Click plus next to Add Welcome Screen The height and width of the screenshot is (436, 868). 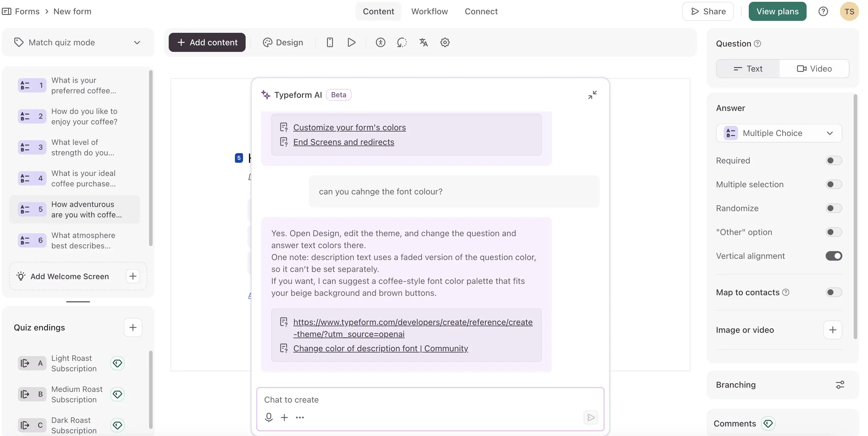coord(133,276)
